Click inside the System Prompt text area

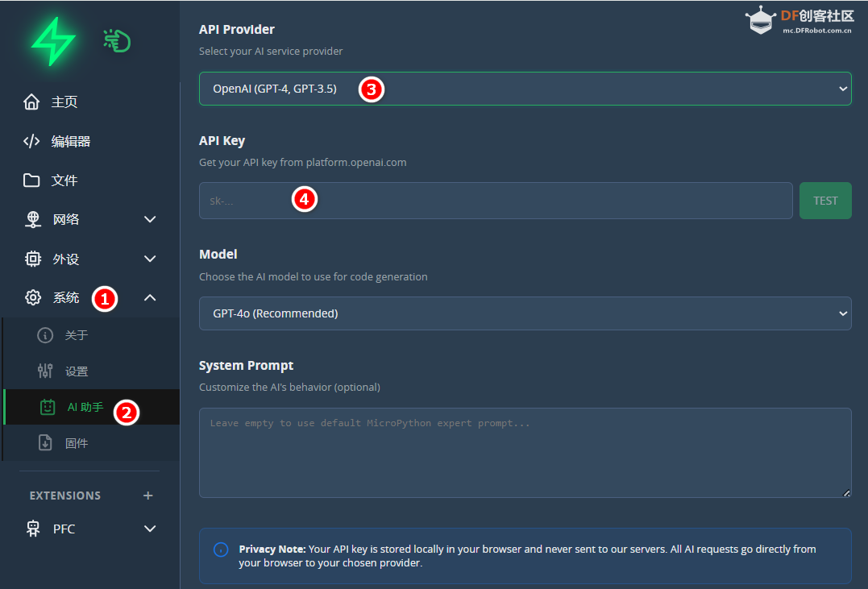[525, 452]
